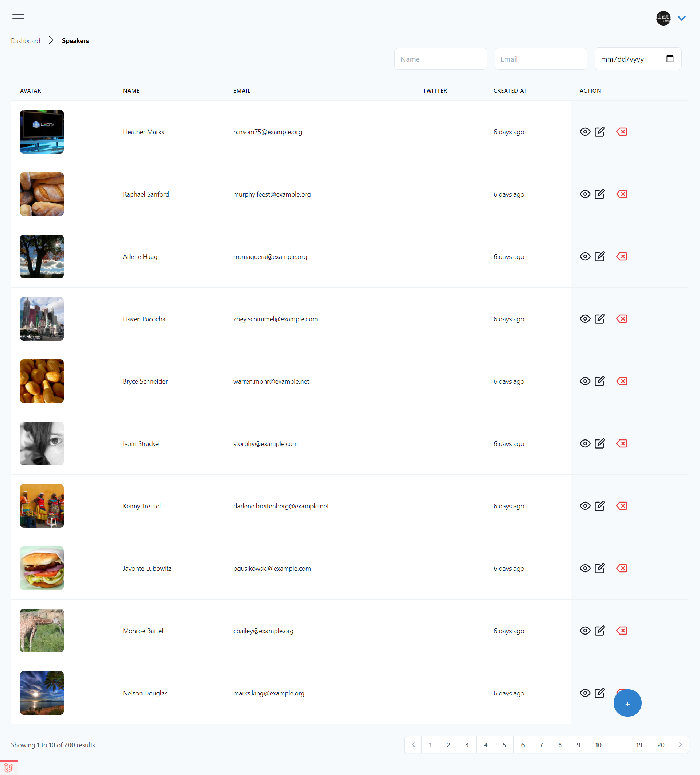This screenshot has width=700, height=775.
Task: Click delete icon for Bryce Schneider
Action: 621,381
